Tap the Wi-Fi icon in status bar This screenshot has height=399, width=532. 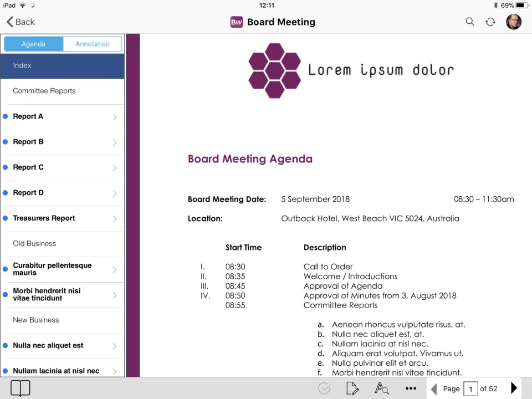pos(22,5)
